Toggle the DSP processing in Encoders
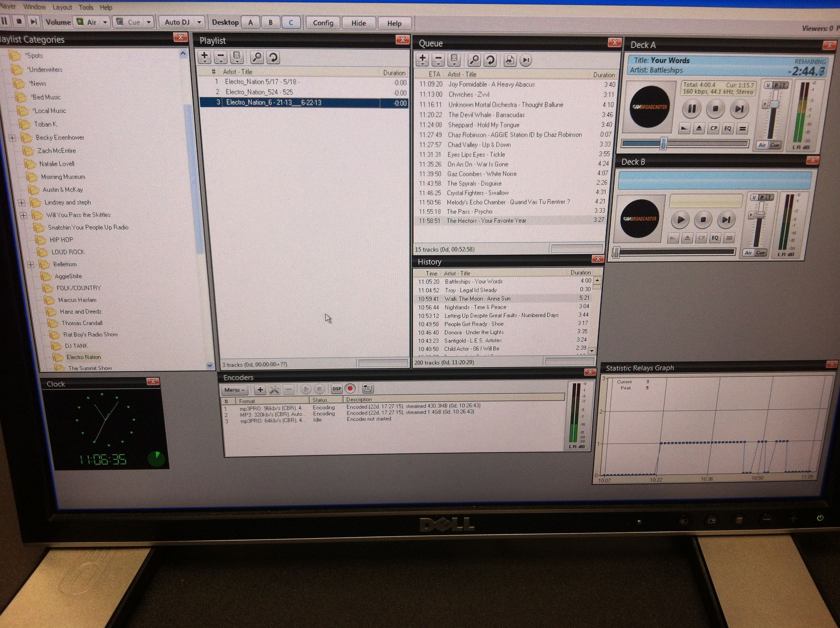 [x=336, y=389]
